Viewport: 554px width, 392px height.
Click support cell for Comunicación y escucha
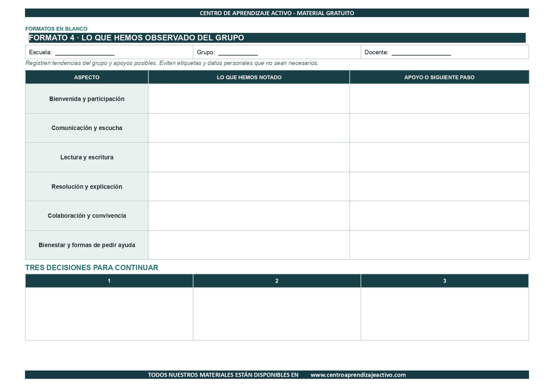tap(440, 128)
